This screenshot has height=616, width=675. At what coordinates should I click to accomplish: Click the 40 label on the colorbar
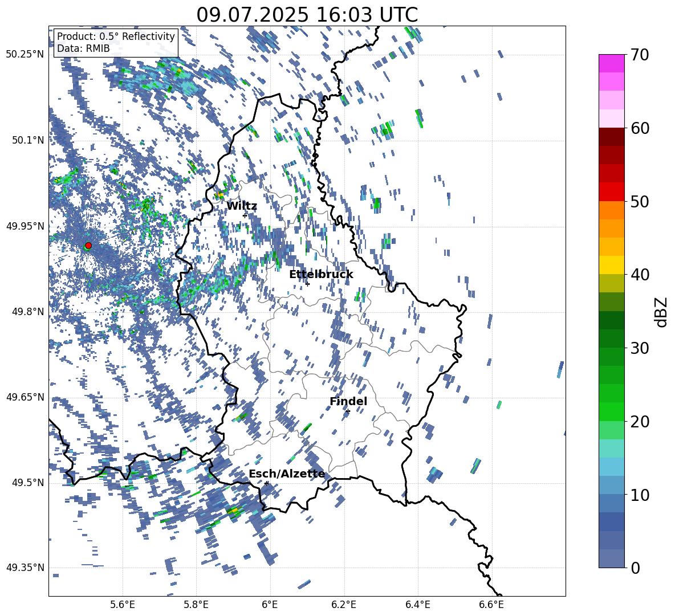639,275
